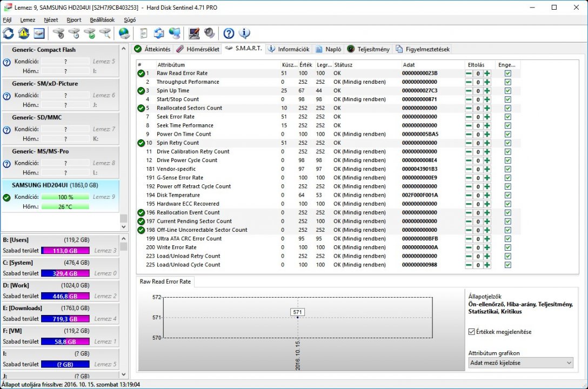Uncheck the enable checkbox for Reallocated Sectors Count

(507, 108)
